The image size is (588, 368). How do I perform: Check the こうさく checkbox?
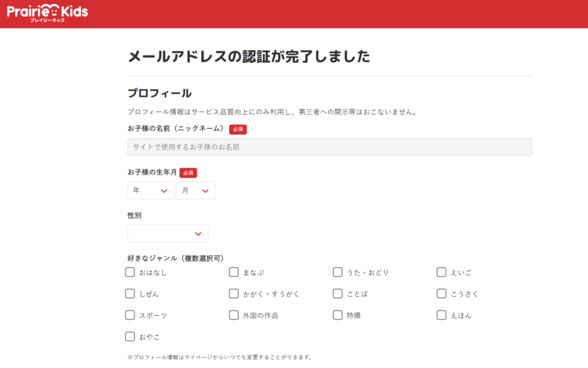(442, 293)
